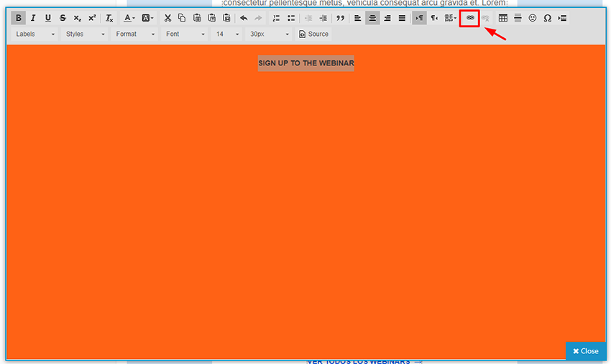This screenshot has width=611, height=364.
Task: Toggle bold formatting
Action: [x=19, y=18]
